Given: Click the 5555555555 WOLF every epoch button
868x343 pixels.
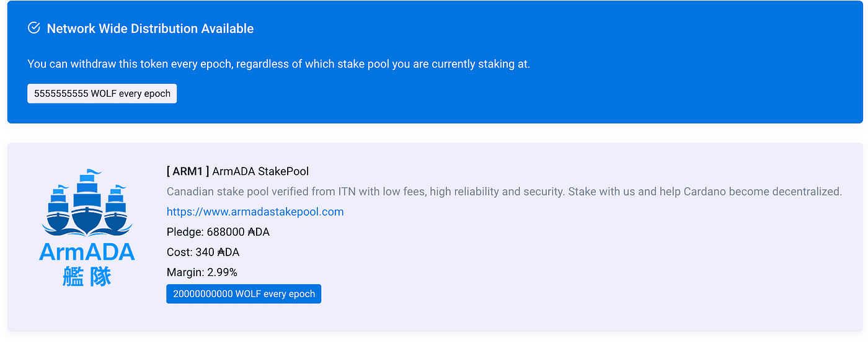Looking at the screenshot, I should point(102,94).
